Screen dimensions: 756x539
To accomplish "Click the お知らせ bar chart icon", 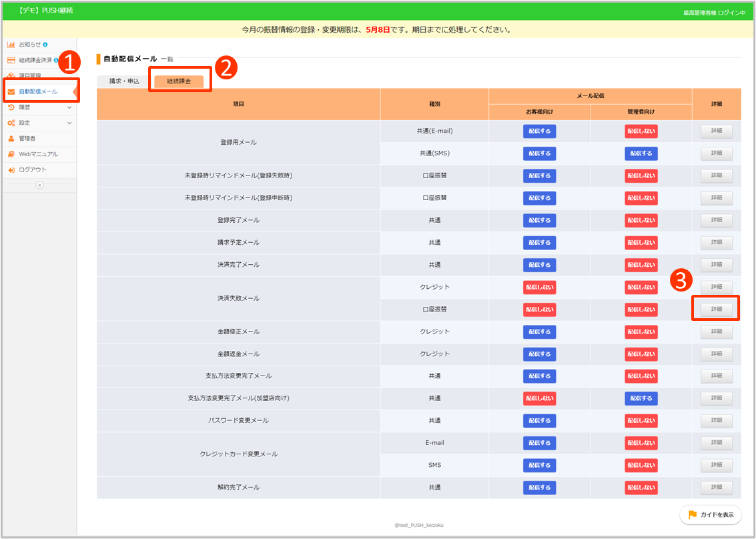I will [x=11, y=45].
